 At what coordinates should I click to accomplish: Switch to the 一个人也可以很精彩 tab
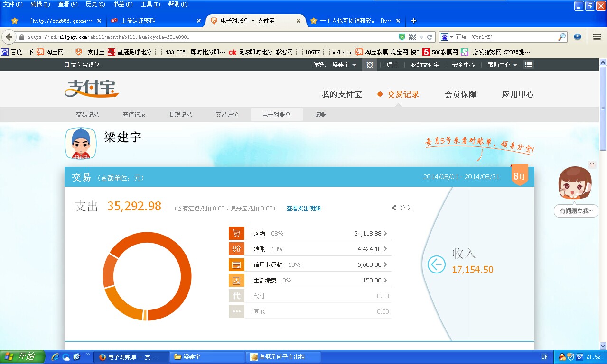coord(355,21)
